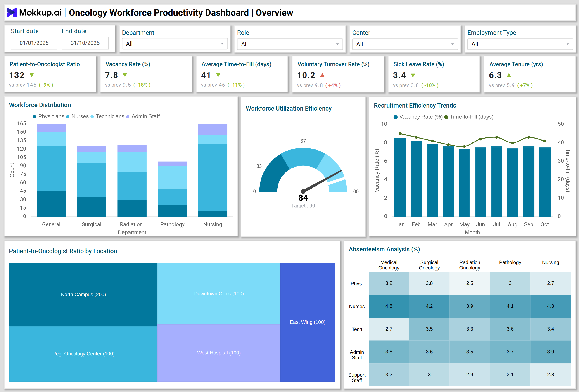Click the Patient-to-Oncologist Ratio down-trend arrow
The height and width of the screenshot is (392, 579).
click(x=32, y=75)
